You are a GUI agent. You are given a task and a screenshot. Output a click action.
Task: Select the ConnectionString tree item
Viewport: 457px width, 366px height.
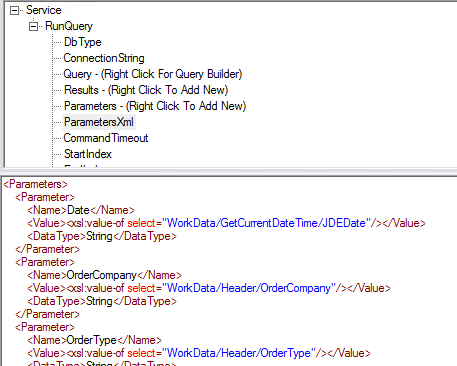point(104,58)
